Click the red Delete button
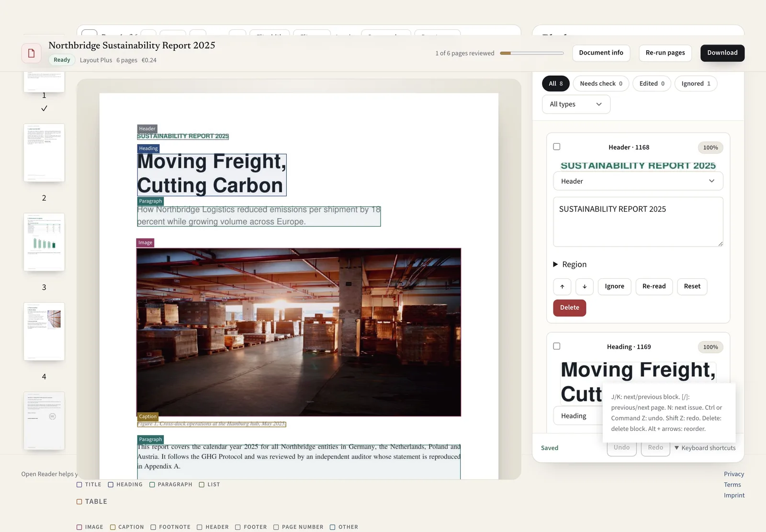The height and width of the screenshot is (532, 766). click(570, 308)
